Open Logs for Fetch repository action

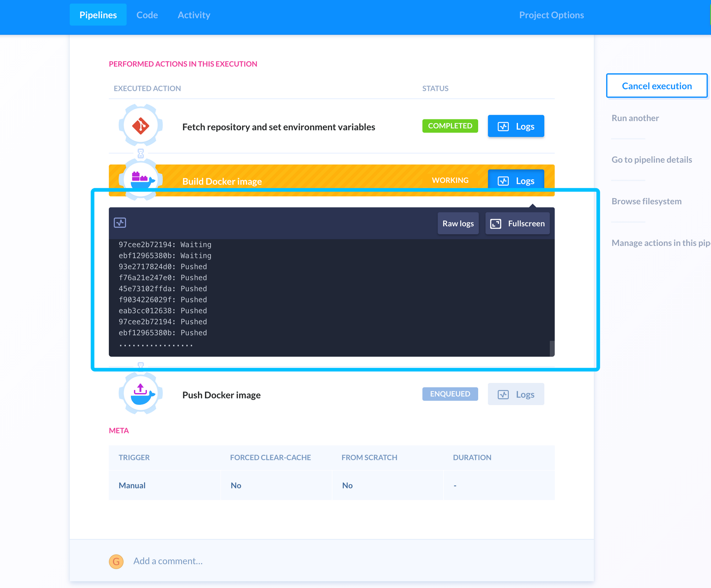pos(515,126)
